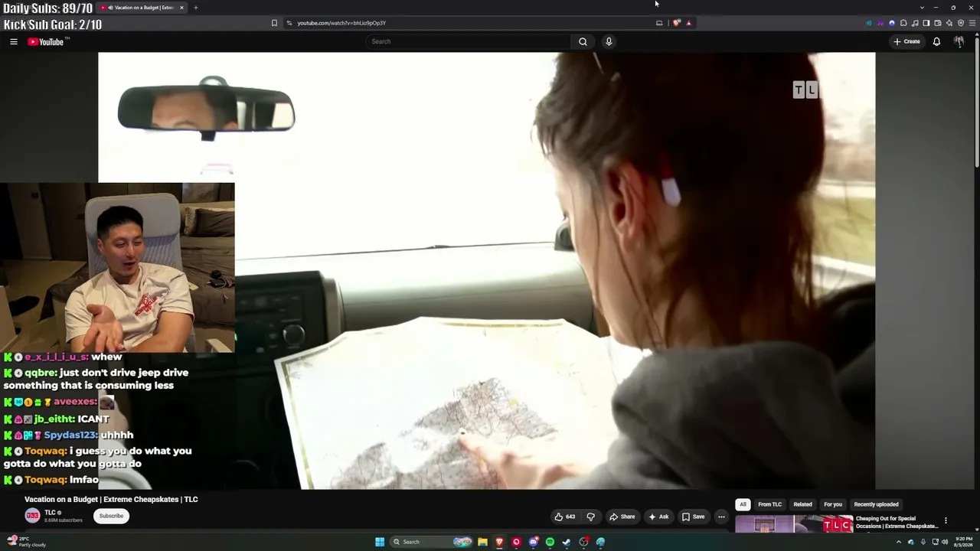The height and width of the screenshot is (551, 980).
Task: Open the Cheaping Out for Special Occasions thumbnail
Action: coord(794,524)
